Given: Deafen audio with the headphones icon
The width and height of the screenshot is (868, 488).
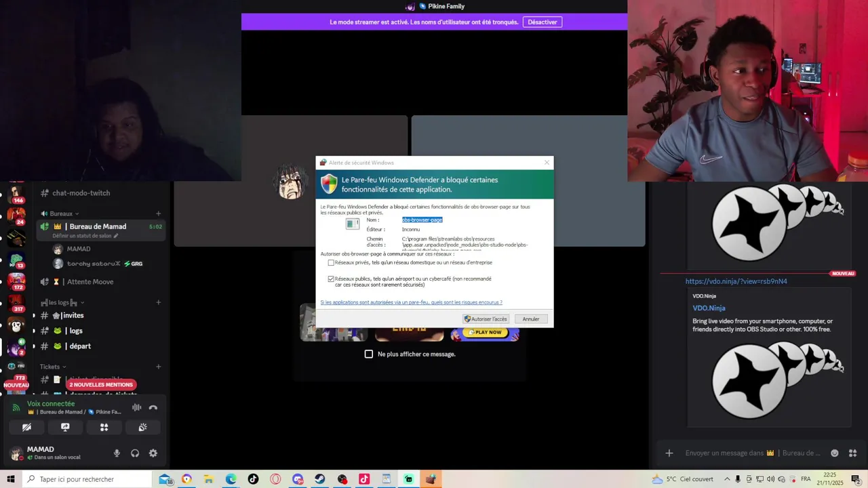Looking at the screenshot, I should pyautogui.click(x=135, y=453).
